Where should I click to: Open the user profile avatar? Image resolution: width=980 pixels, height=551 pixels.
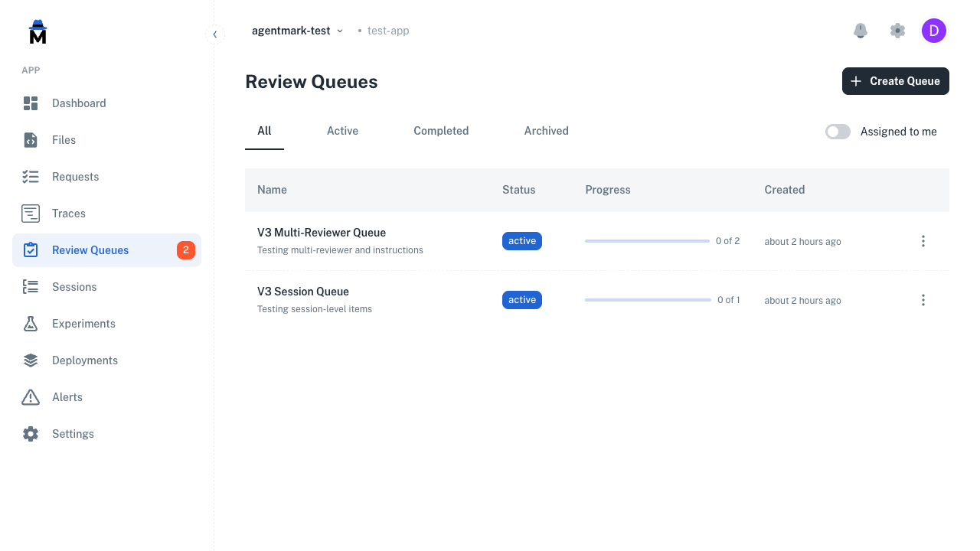click(934, 31)
